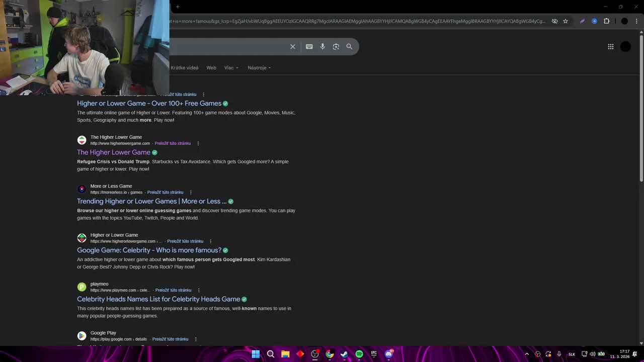Switch to the Web results tab
This screenshot has width=644, height=362.
coord(211,68)
